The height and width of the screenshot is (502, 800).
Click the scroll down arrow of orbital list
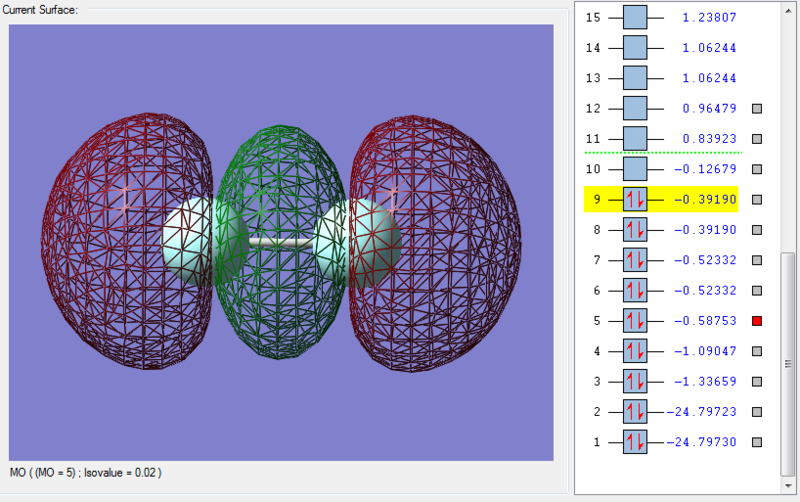click(788, 486)
